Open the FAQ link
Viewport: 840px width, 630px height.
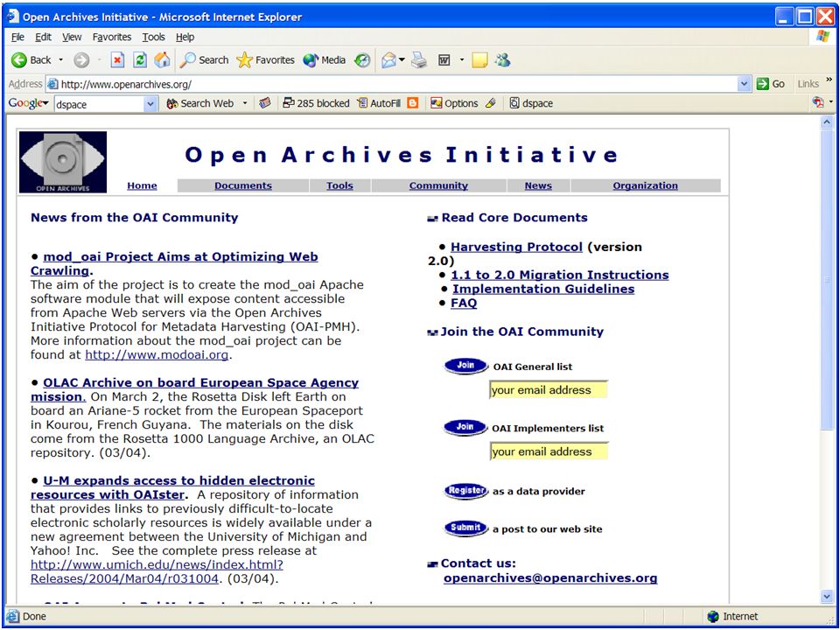[464, 303]
